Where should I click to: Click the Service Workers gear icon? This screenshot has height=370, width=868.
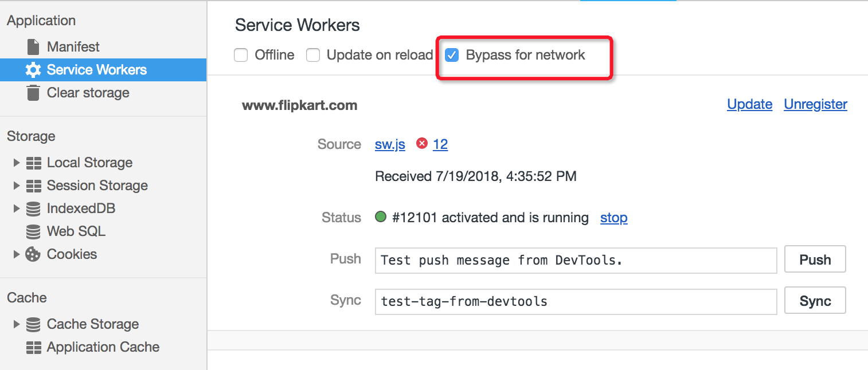pyautogui.click(x=33, y=69)
